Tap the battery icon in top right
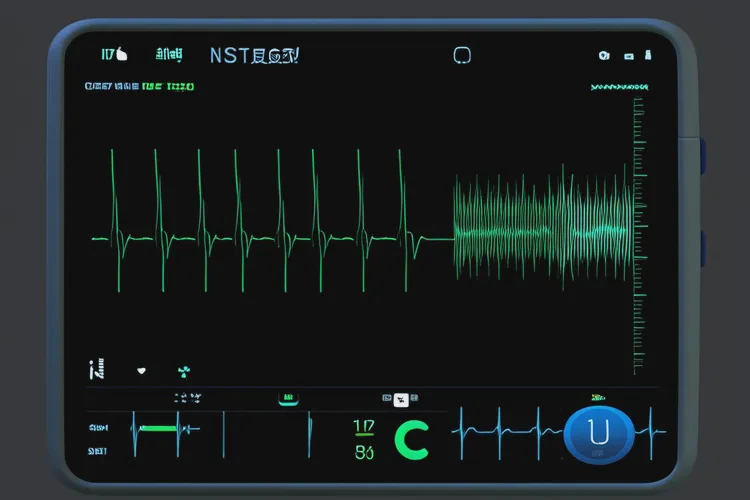 pyautogui.click(x=650, y=56)
